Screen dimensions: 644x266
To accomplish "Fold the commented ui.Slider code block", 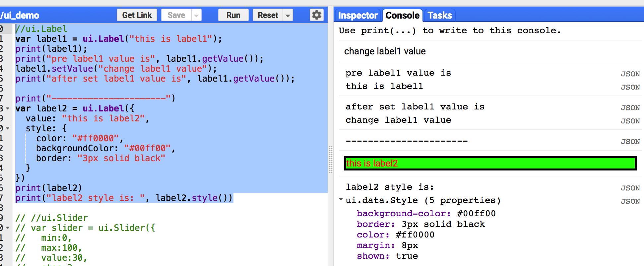I will (x=8, y=228).
